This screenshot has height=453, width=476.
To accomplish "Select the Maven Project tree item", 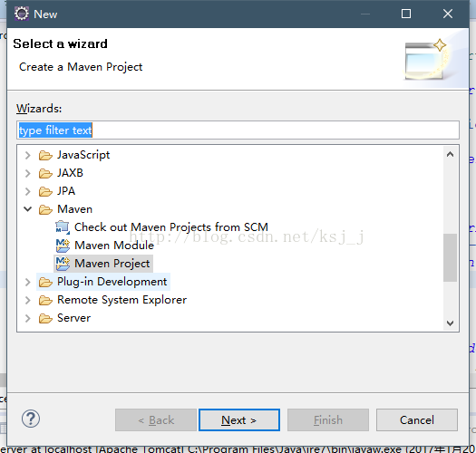I will coord(103,264).
